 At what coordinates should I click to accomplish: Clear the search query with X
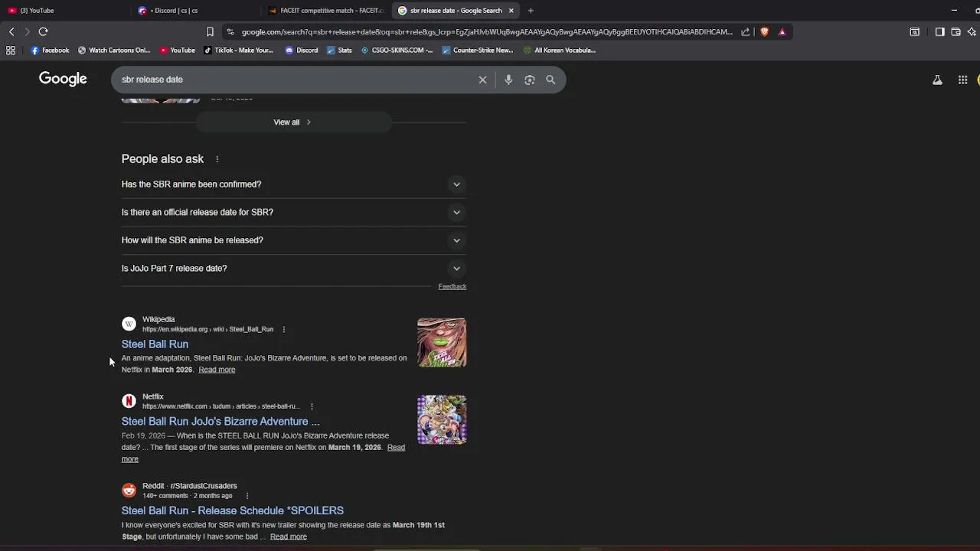tap(482, 80)
